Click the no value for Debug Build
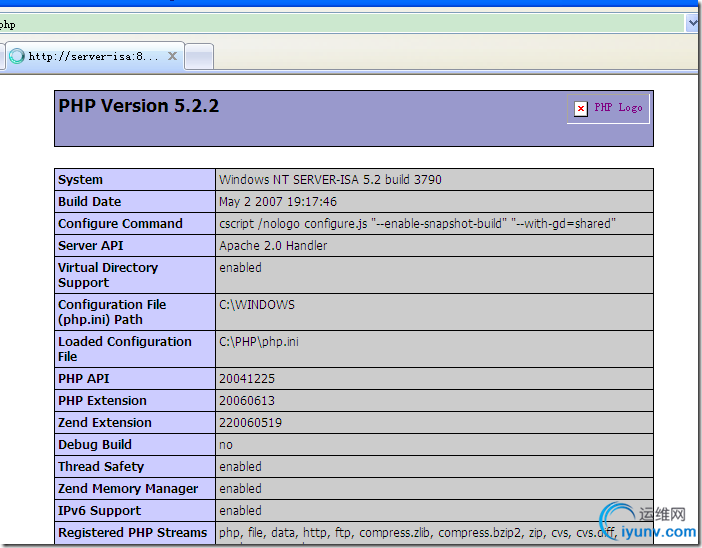The image size is (702, 548). pos(226,445)
